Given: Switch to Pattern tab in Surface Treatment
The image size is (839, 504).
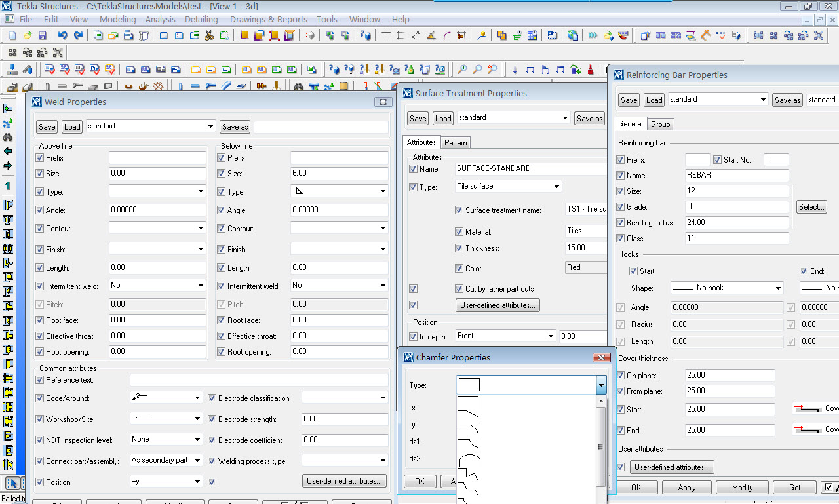Looking at the screenshot, I should click(456, 142).
